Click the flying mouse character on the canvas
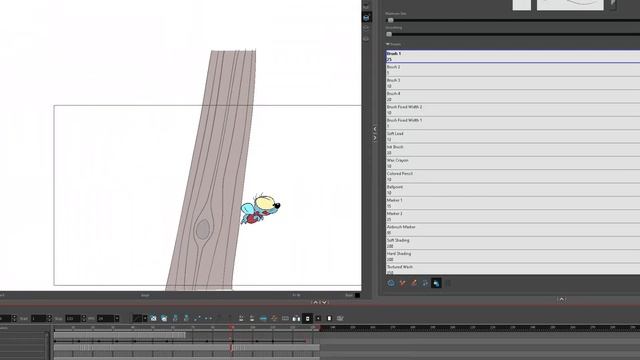This screenshot has height=360, width=640. 260,209
